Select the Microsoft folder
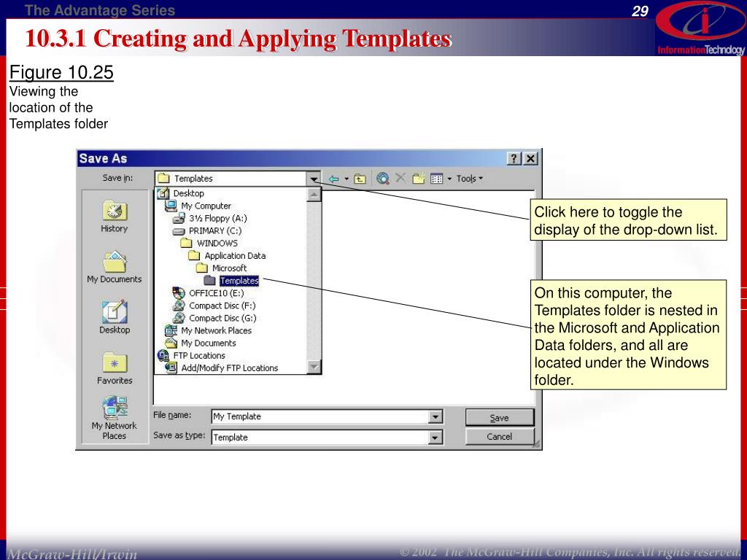The height and width of the screenshot is (560, 747). click(x=231, y=268)
